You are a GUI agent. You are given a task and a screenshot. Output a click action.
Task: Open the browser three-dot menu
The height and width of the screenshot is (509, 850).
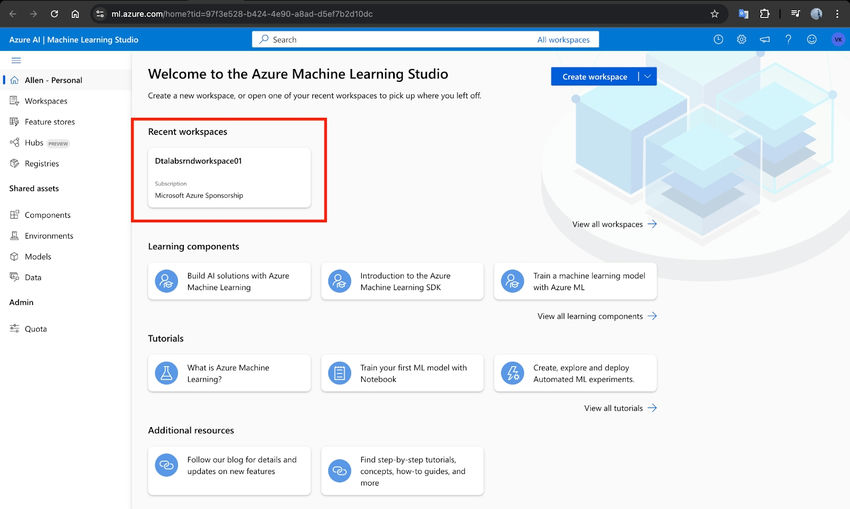(837, 14)
